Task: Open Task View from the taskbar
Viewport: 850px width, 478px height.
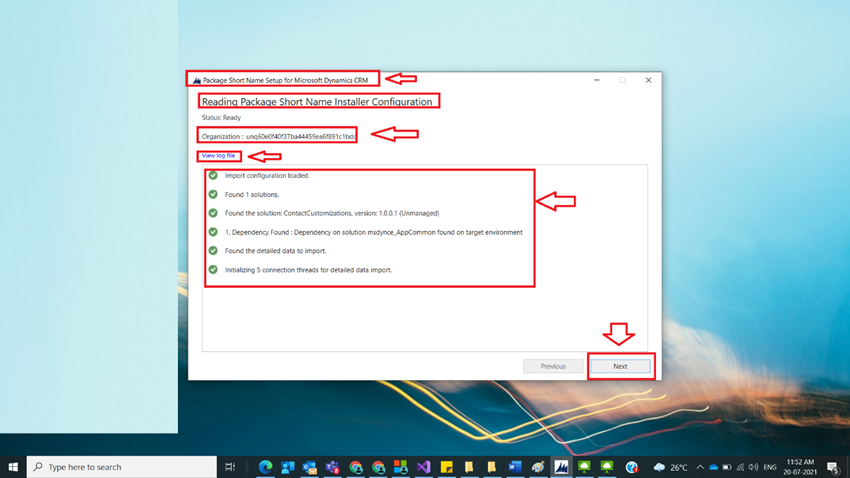Action: [x=230, y=467]
